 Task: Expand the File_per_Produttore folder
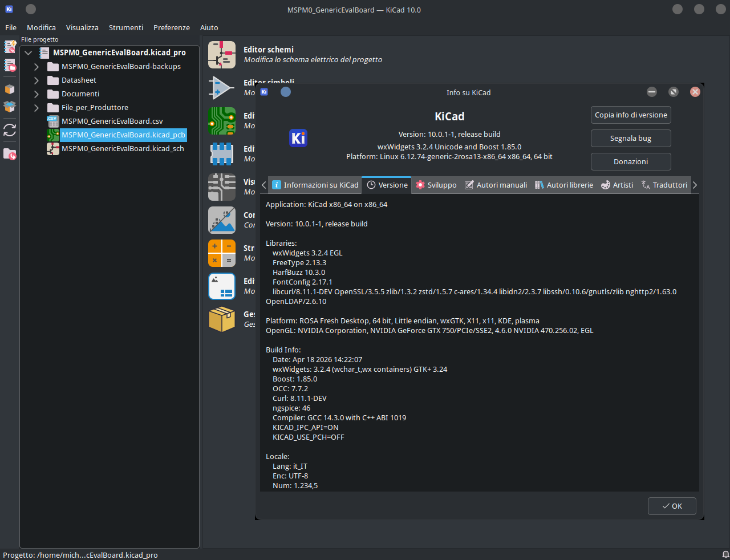click(x=36, y=107)
